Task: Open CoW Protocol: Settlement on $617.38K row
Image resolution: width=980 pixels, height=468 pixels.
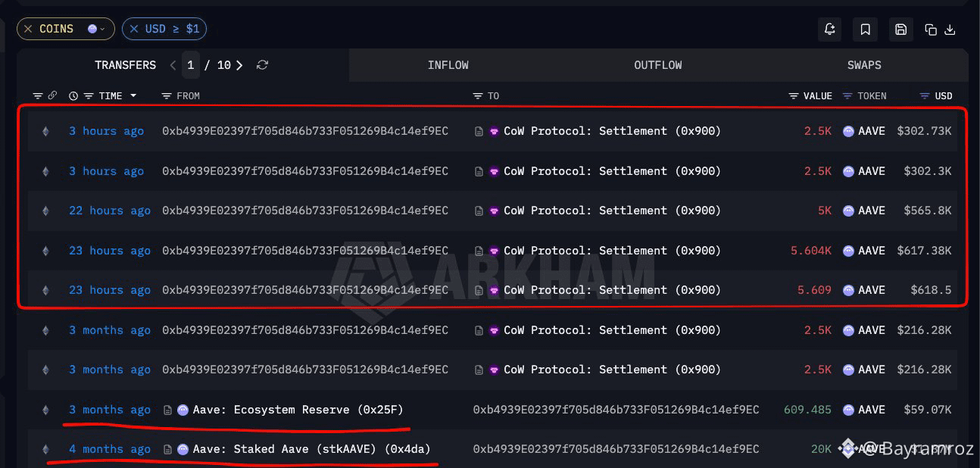Action: pyautogui.click(x=612, y=251)
